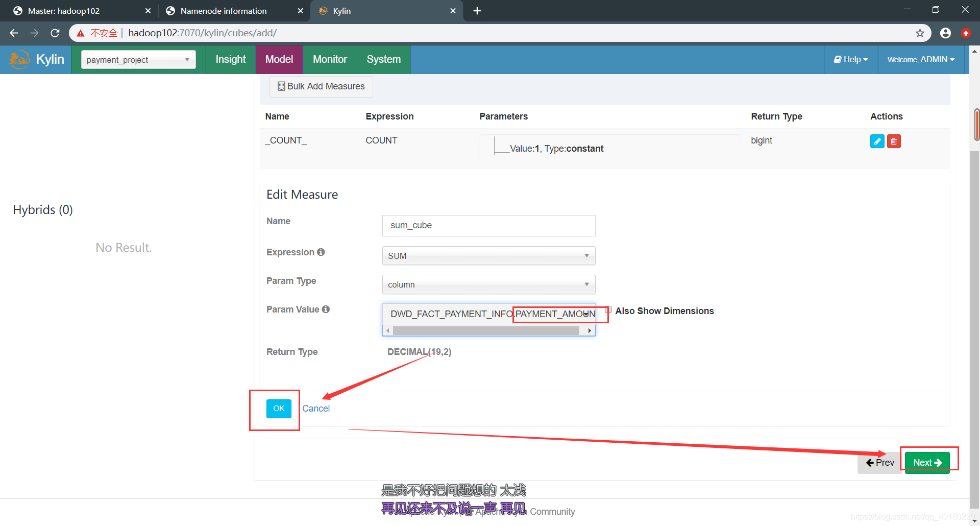
Task: Open a new browser tab with plus
Action: click(477, 11)
